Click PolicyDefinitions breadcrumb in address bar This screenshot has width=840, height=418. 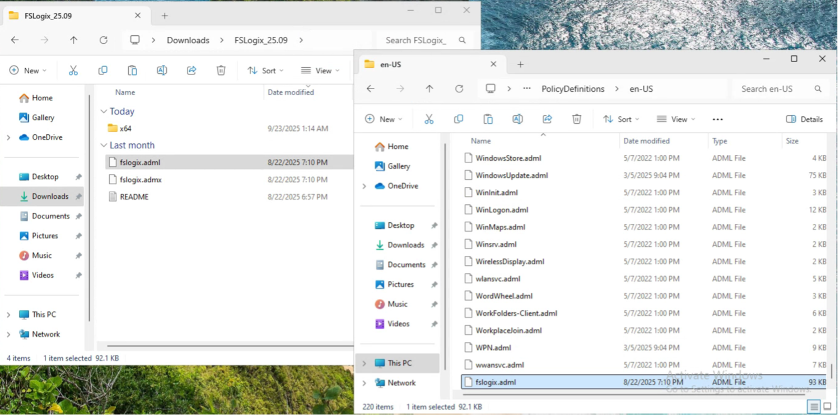click(573, 89)
